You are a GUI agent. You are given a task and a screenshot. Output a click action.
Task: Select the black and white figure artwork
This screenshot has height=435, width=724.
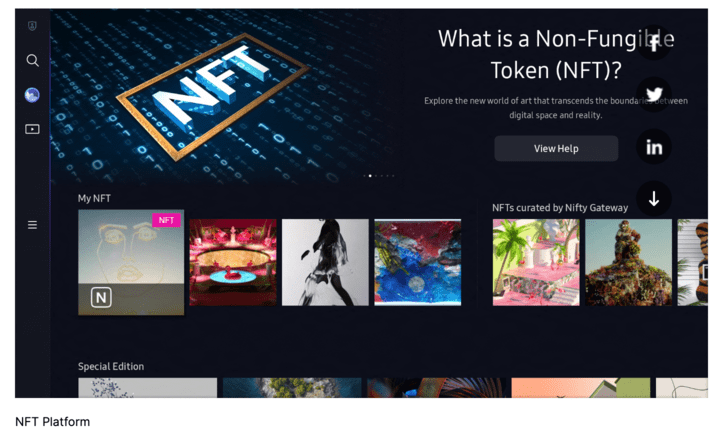tap(326, 262)
